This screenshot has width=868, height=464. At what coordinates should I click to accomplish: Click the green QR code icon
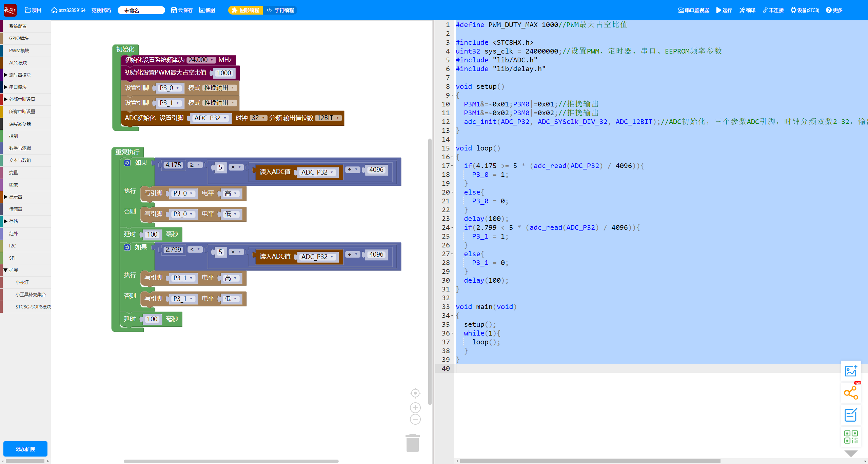coord(851,437)
